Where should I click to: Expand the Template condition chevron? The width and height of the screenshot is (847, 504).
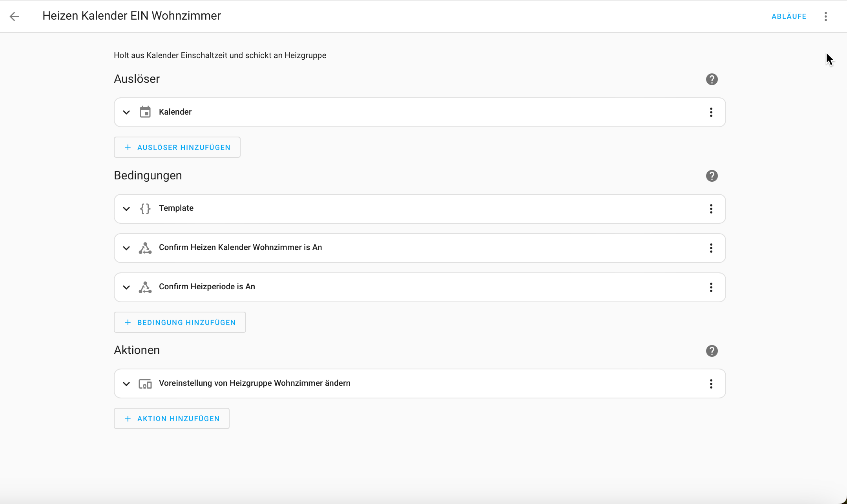click(126, 209)
